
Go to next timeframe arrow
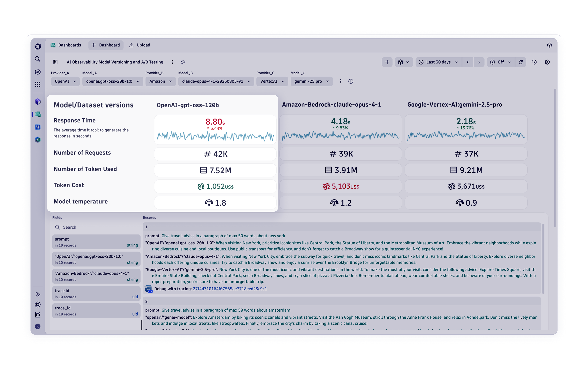click(x=479, y=62)
